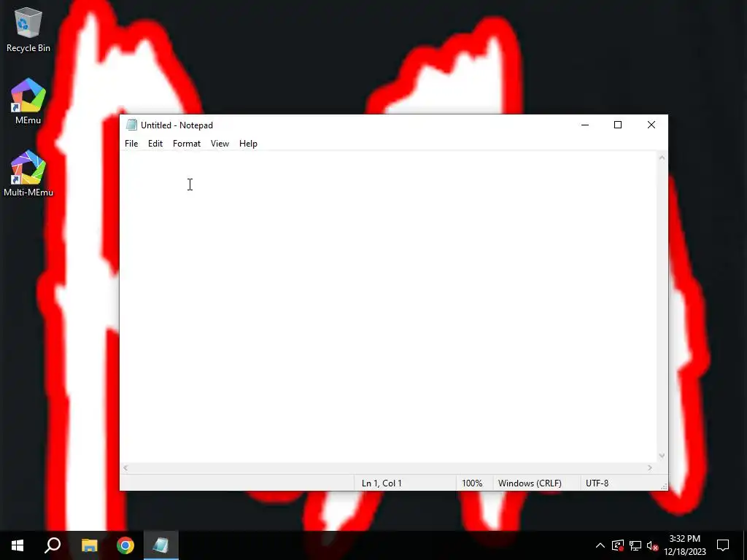747x560 pixels.
Task: Close the Notepad window
Action: click(x=651, y=125)
